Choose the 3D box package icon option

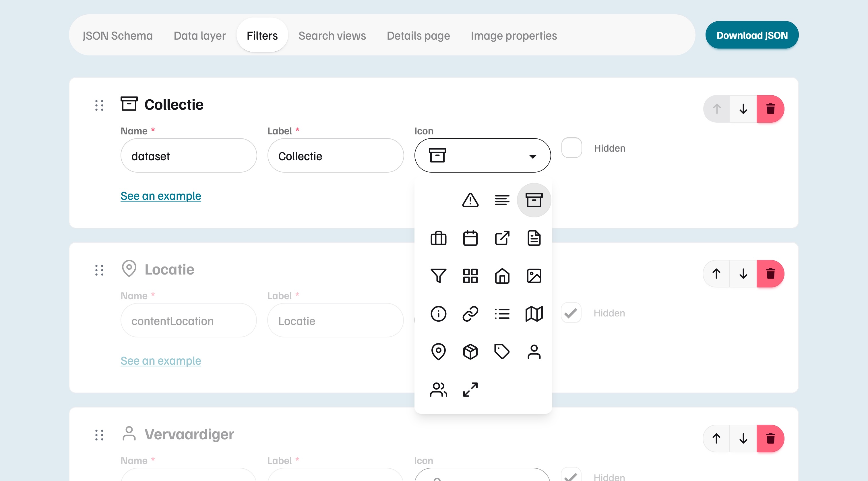[470, 351]
